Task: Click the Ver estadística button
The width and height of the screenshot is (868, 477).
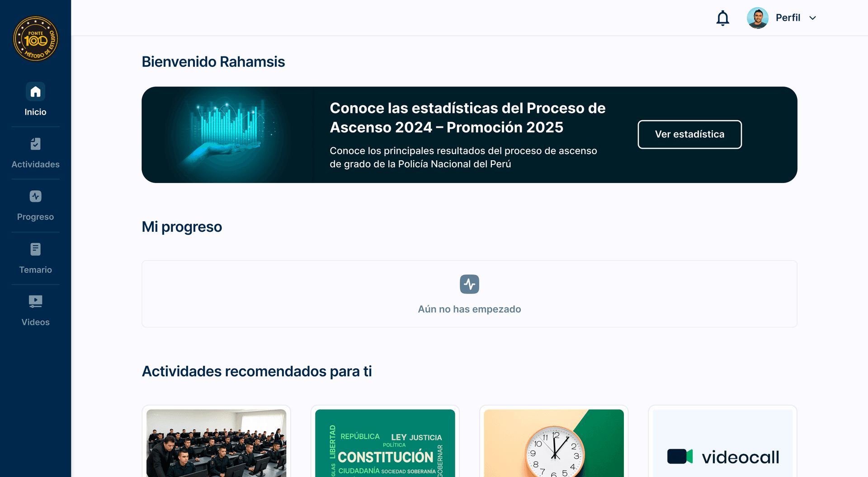Action: tap(689, 134)
